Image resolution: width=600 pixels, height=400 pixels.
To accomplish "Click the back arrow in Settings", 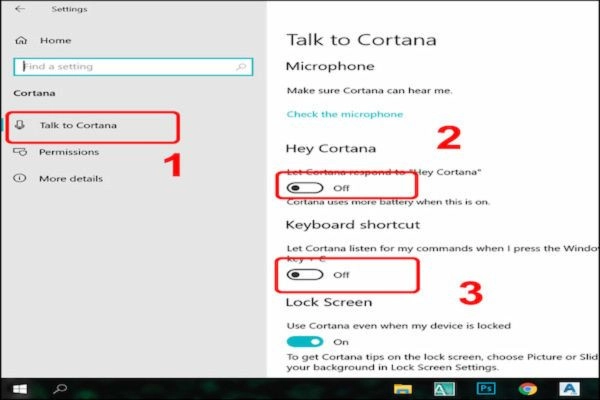I will point(21,9).
